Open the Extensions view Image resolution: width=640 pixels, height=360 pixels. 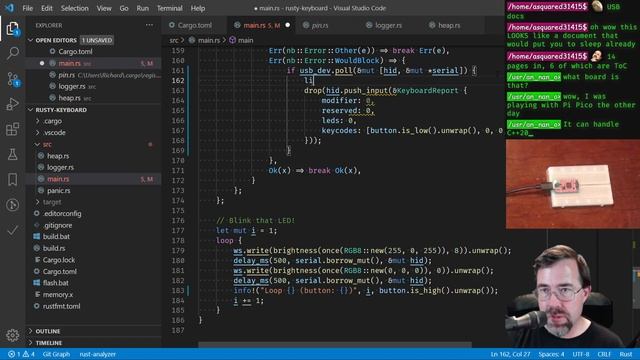(13, 129)
